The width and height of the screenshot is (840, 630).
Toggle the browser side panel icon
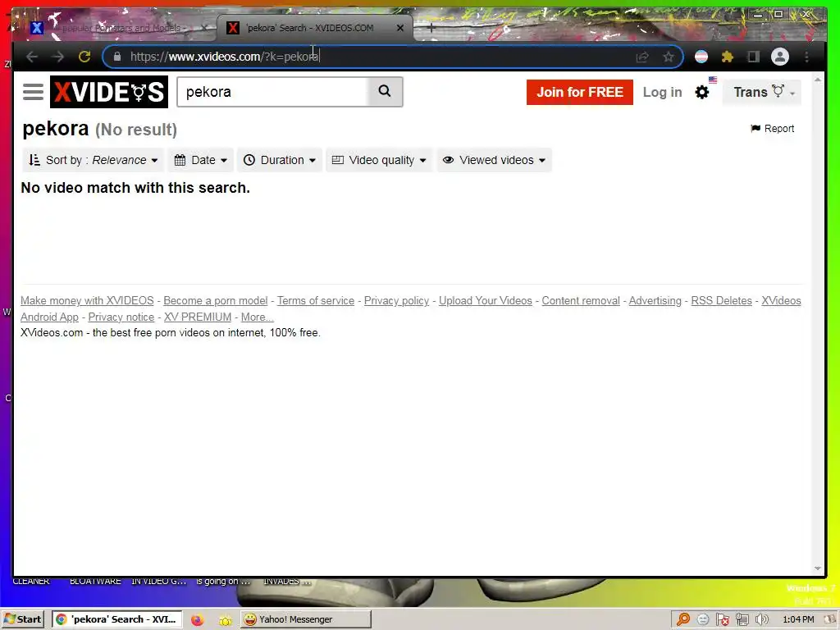point(753,57)
